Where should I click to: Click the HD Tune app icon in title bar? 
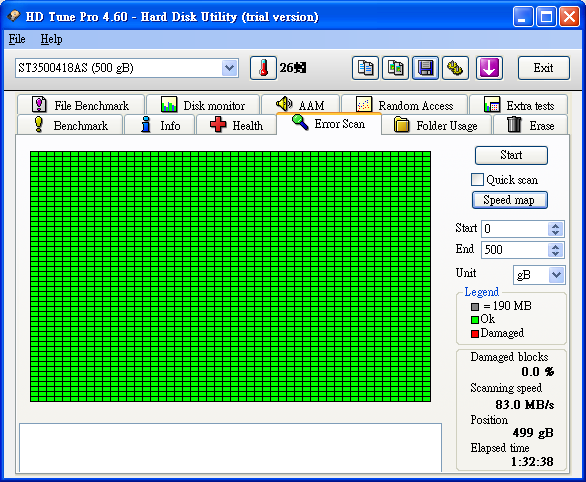(14, 16)
